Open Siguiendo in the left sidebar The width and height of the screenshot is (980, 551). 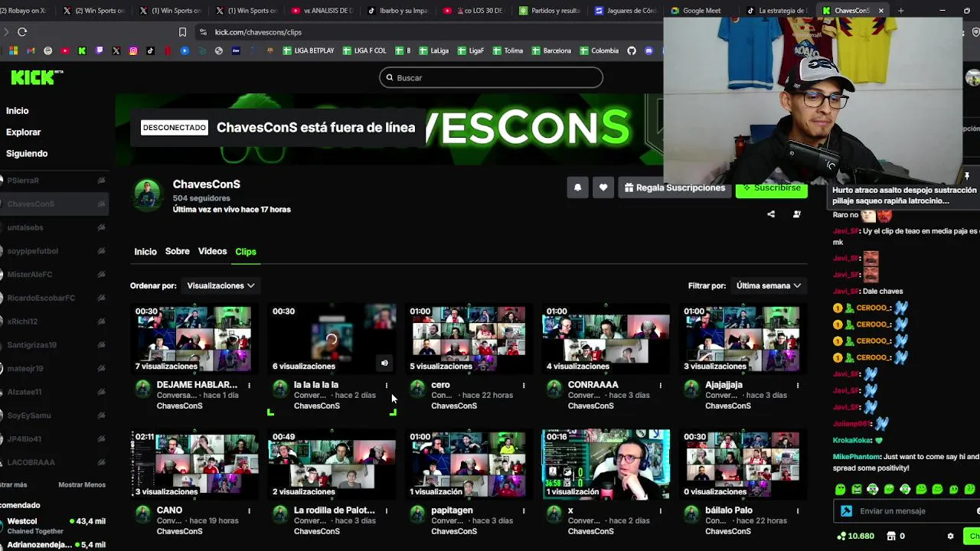coord(27,154)
